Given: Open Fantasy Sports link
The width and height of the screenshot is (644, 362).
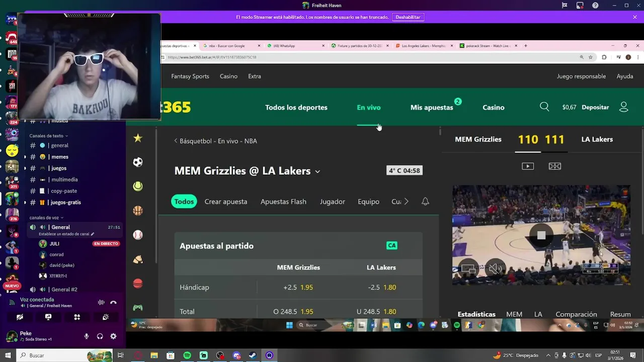Looking at the screenshot, I should pyautogui.click(x=190, y=76).
